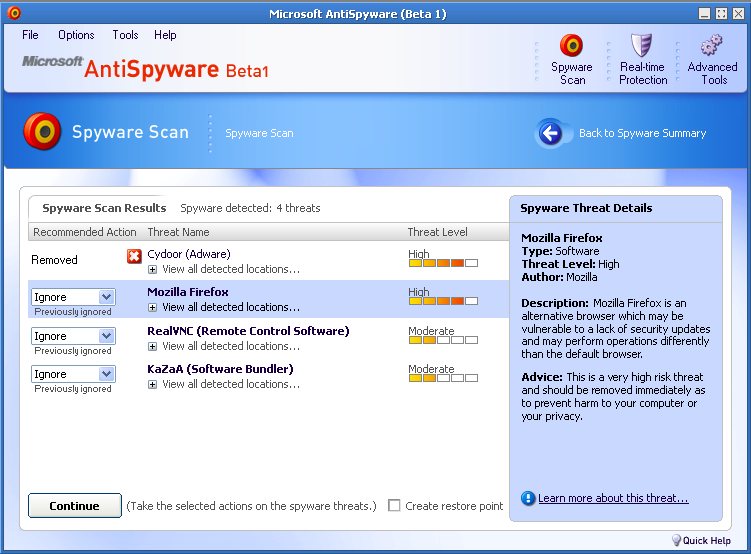This screenshot has height=554, width=751.
Task: Click the large Spyware Scan target logo
Action: [42, 131]
